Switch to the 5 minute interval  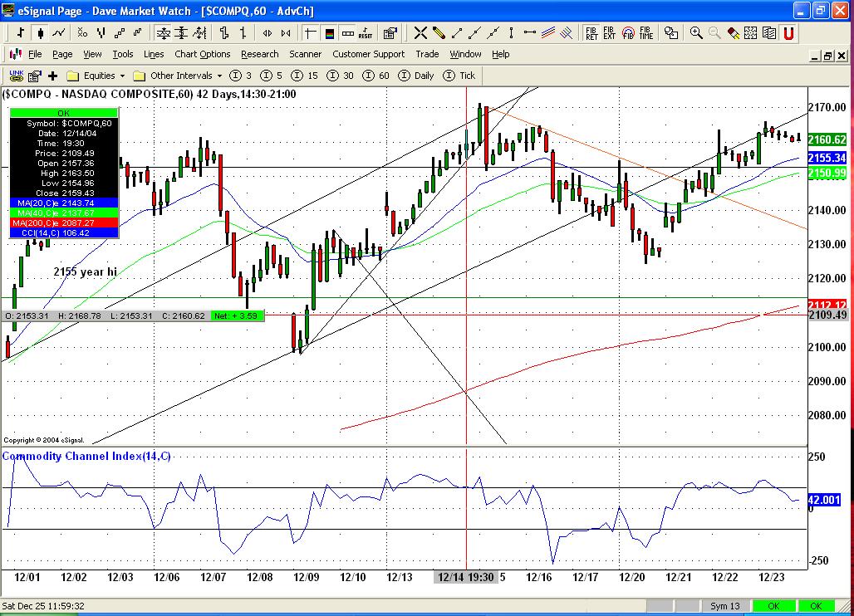pyautogui.click(x=271, y=76)
